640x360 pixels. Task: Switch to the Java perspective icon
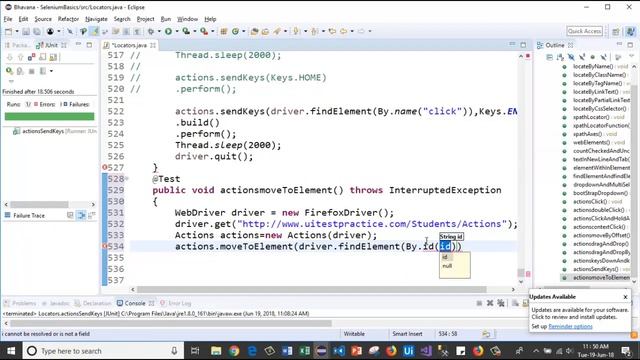coord(631,31)
